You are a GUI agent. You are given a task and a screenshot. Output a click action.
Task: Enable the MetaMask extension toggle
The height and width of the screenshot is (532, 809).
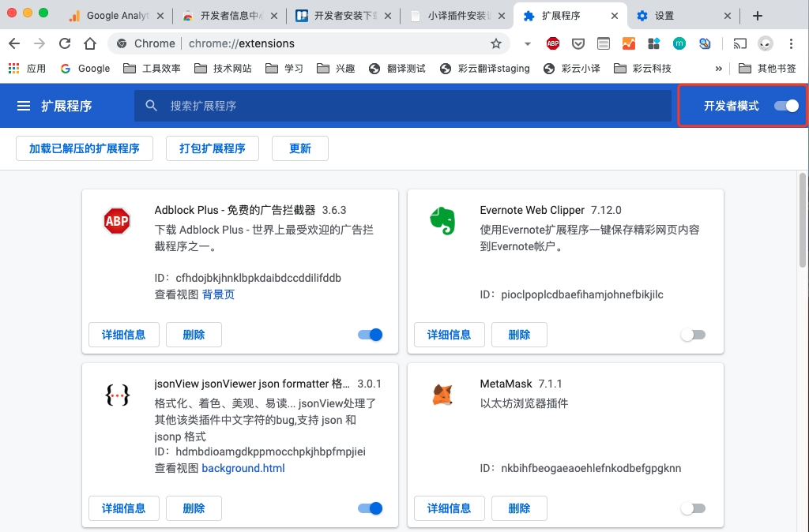coord(693,508)
